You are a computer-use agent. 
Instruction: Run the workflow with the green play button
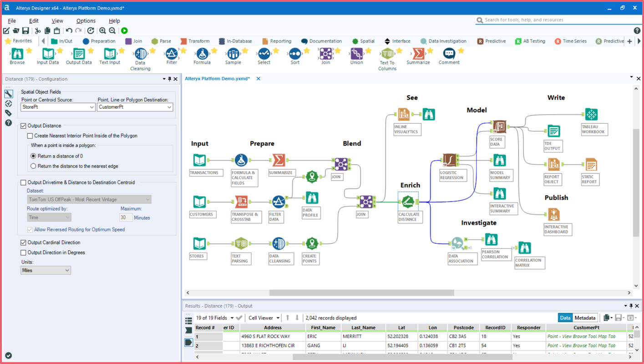[x=124, y=30]
